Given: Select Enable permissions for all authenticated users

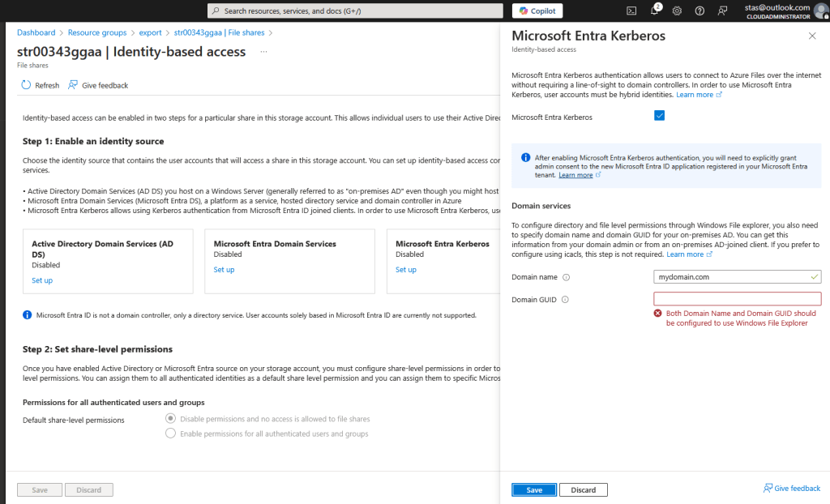Looking at the screenshot, I should tap(170, 434).
